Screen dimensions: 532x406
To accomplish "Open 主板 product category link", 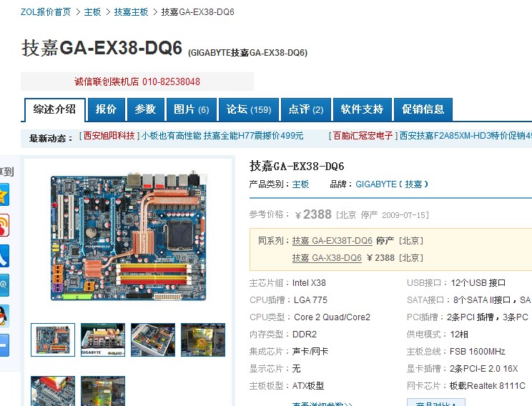I will pos(300,184).
